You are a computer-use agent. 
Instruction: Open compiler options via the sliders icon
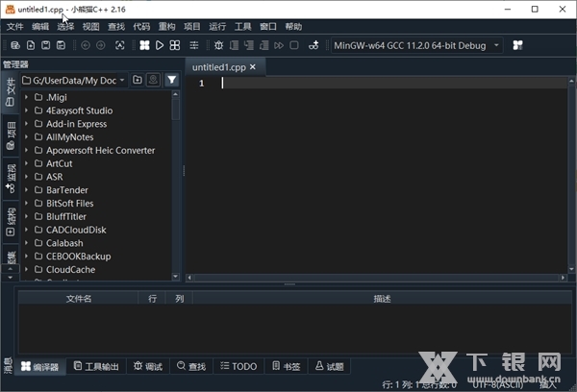tap(194, 45)
